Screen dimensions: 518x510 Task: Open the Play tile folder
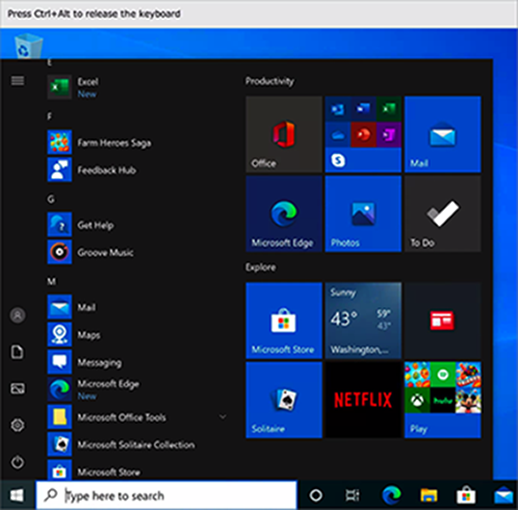[443, 400]
